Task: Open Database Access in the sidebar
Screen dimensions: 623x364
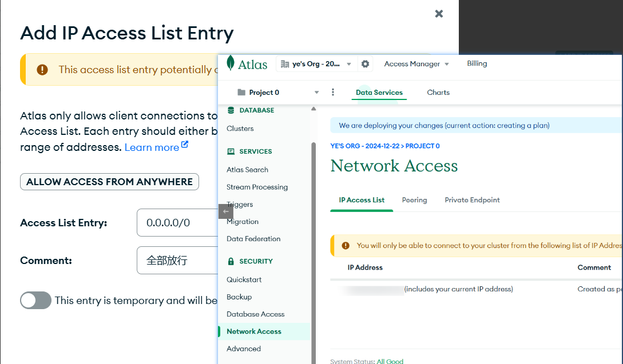Action: point(255,314)
